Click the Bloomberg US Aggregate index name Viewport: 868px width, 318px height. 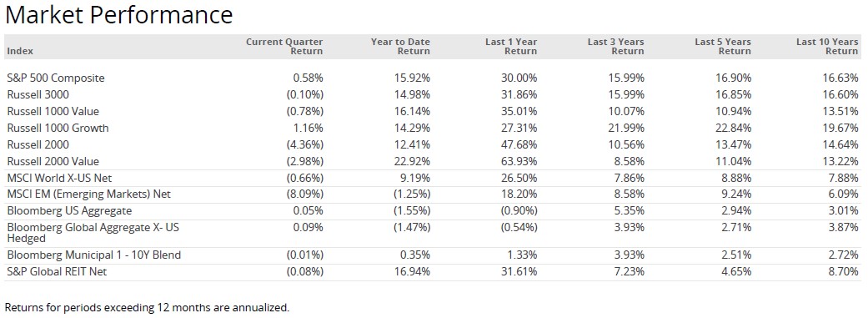click(69, 211)
